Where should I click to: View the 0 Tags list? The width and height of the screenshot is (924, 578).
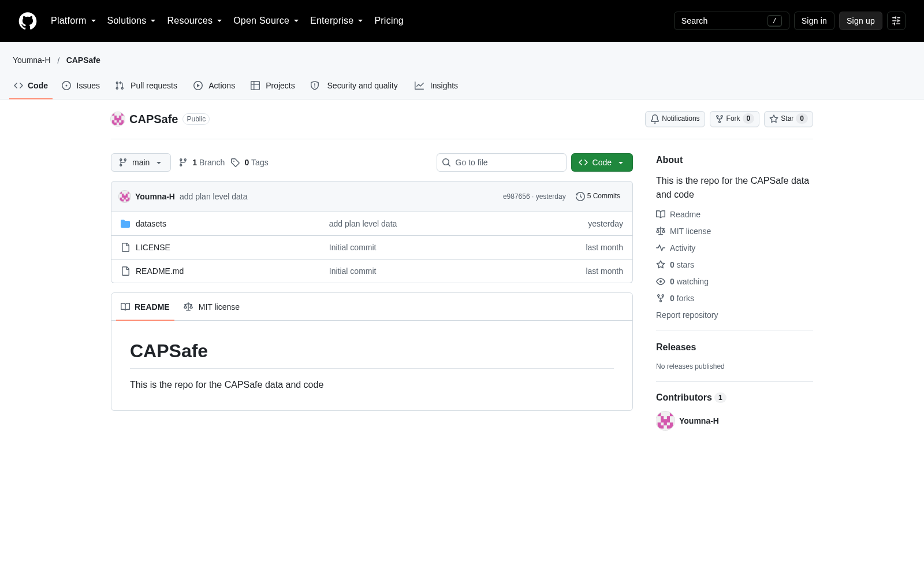[249, 162]
